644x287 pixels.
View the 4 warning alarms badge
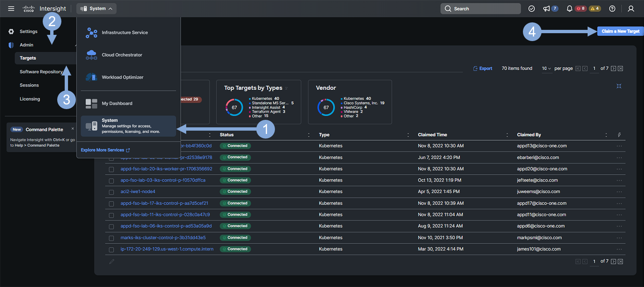(x=595, y=9)
